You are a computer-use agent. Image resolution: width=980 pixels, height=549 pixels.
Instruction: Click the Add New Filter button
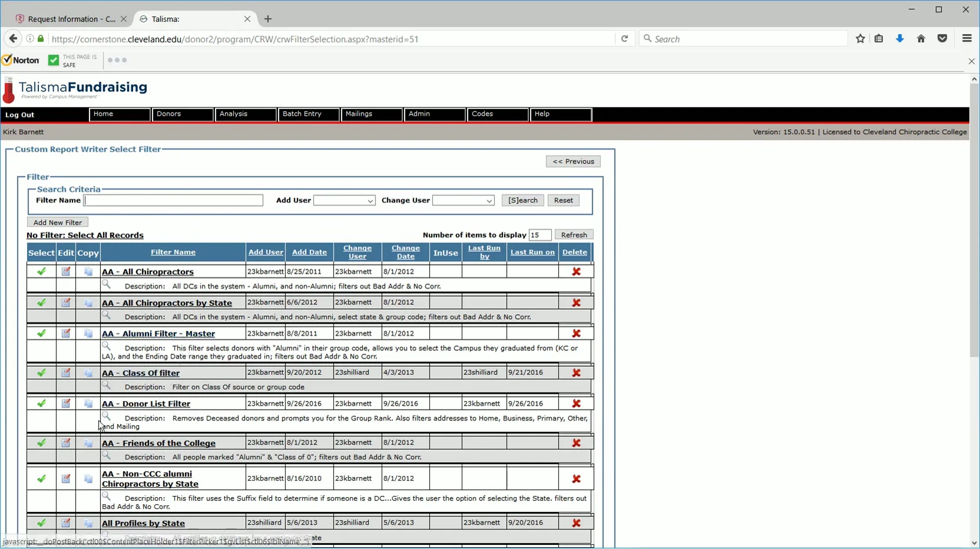[57, 222]
